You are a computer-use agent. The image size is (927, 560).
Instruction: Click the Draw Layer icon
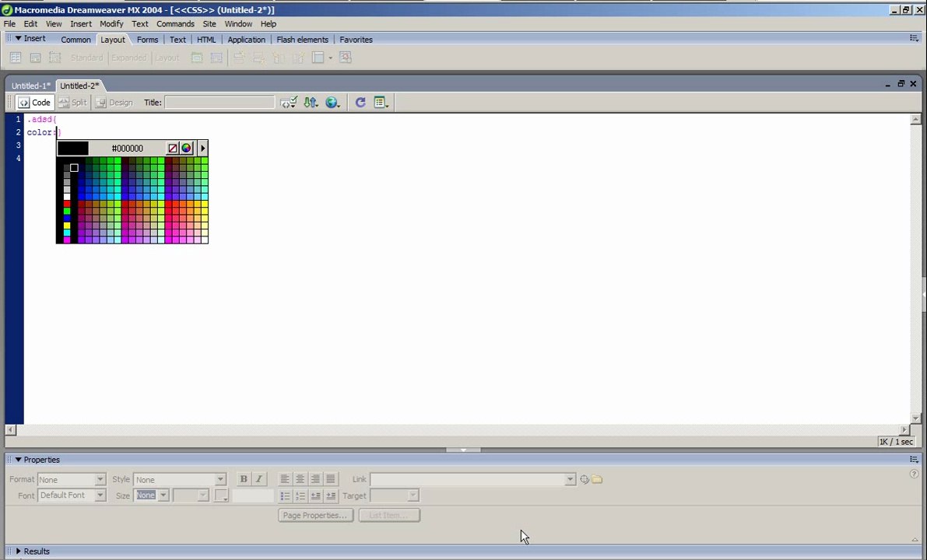point(55,58)
